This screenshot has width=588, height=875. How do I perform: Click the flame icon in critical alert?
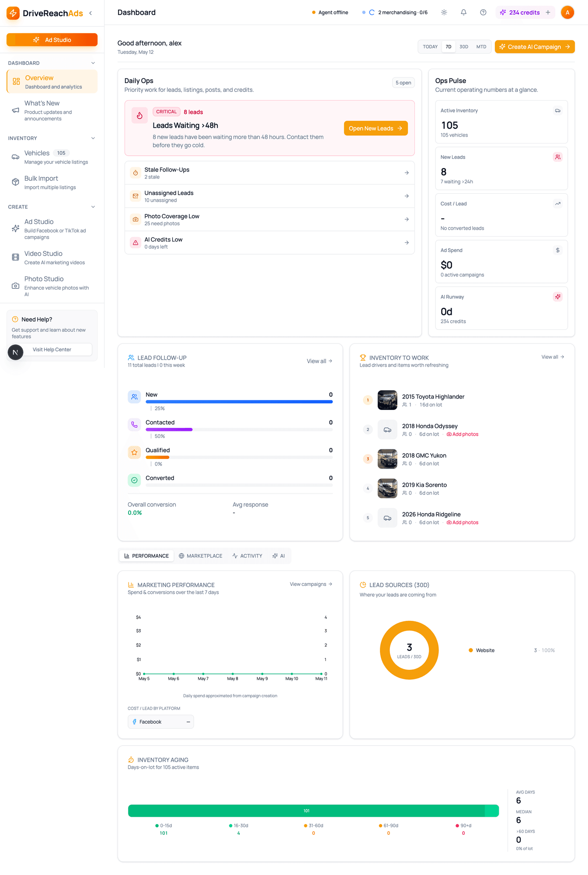[139, 115]
